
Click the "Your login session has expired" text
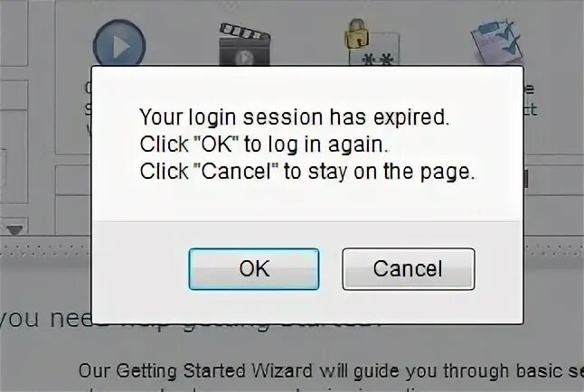click(x=294, y=117)
